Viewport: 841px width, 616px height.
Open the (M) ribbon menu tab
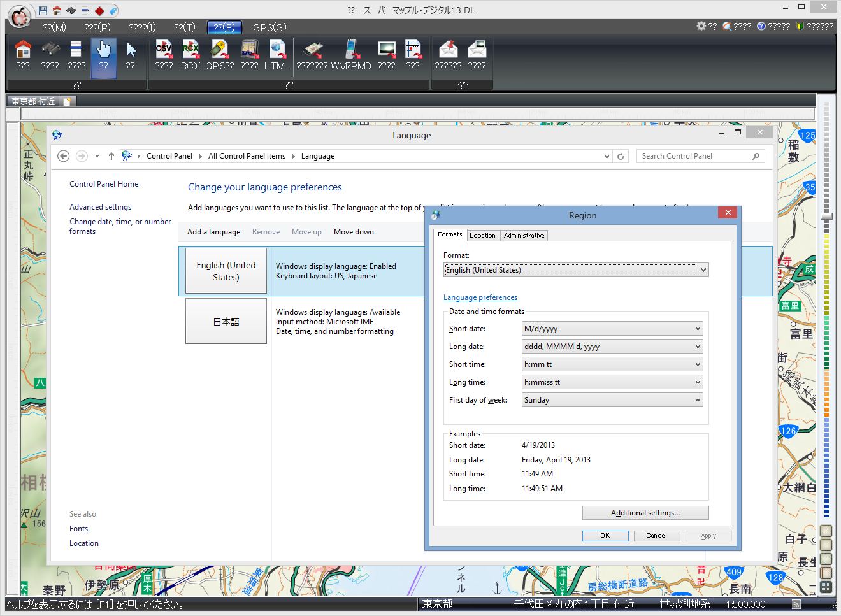[x=55, y=27]
